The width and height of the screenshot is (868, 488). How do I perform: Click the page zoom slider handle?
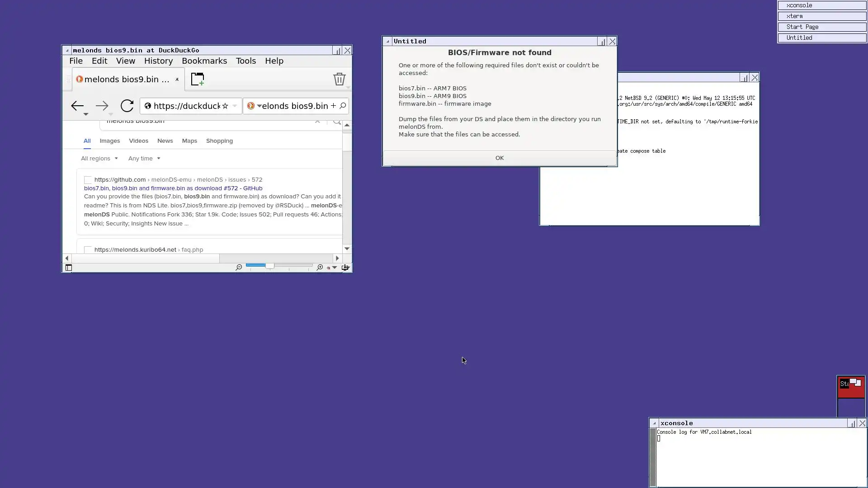coord(269,266)
